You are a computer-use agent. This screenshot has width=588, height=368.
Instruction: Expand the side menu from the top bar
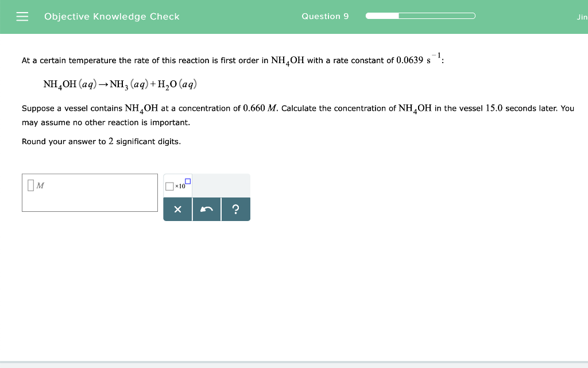pos(22,16)
